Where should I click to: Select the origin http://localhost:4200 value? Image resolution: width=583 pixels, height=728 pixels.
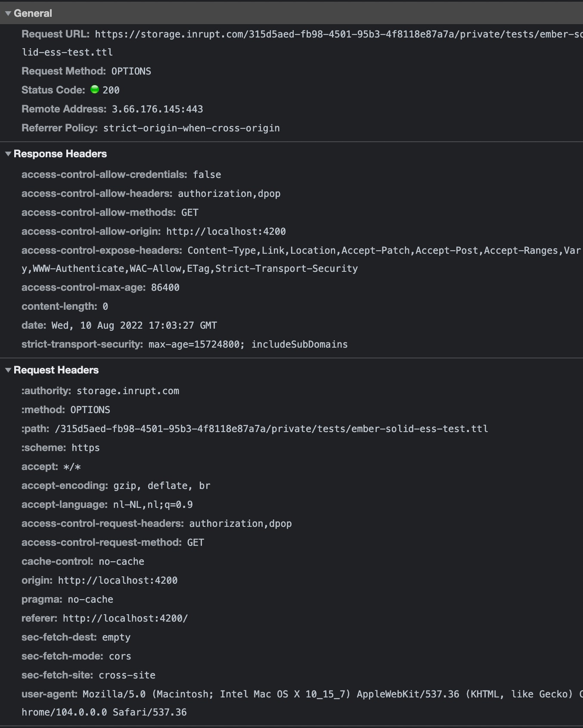pyautogui.click(x=118, y=580)
